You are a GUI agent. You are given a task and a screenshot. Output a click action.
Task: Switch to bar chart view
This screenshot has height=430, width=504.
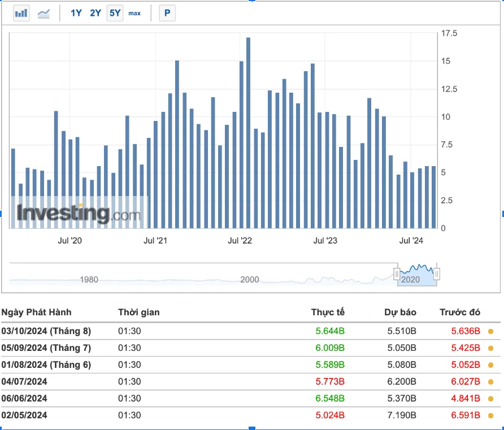coord(21,13)
